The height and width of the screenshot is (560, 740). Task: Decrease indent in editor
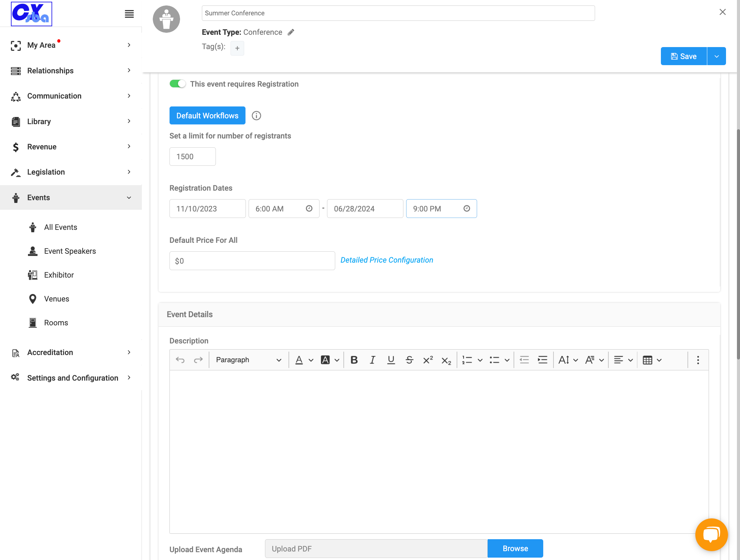(x=524, y=360)
